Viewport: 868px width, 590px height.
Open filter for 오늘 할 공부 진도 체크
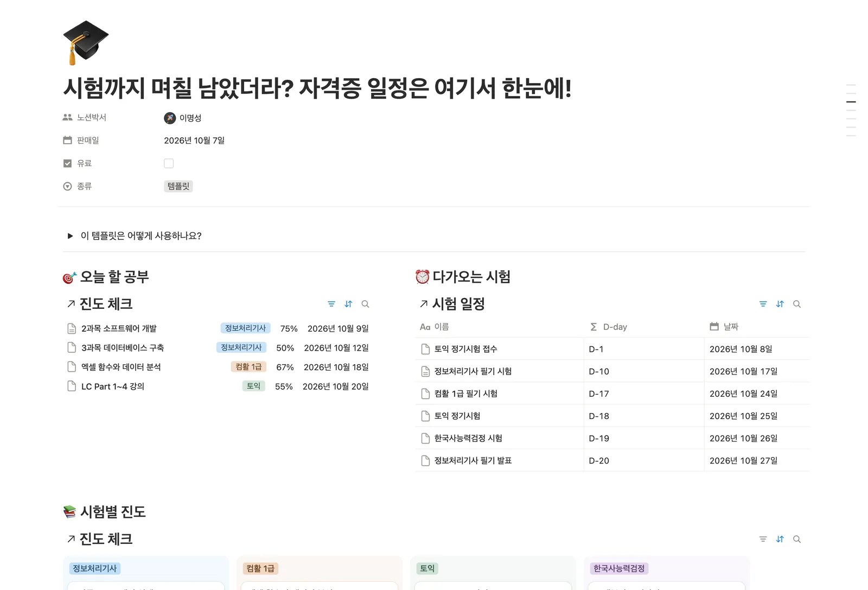331,304
